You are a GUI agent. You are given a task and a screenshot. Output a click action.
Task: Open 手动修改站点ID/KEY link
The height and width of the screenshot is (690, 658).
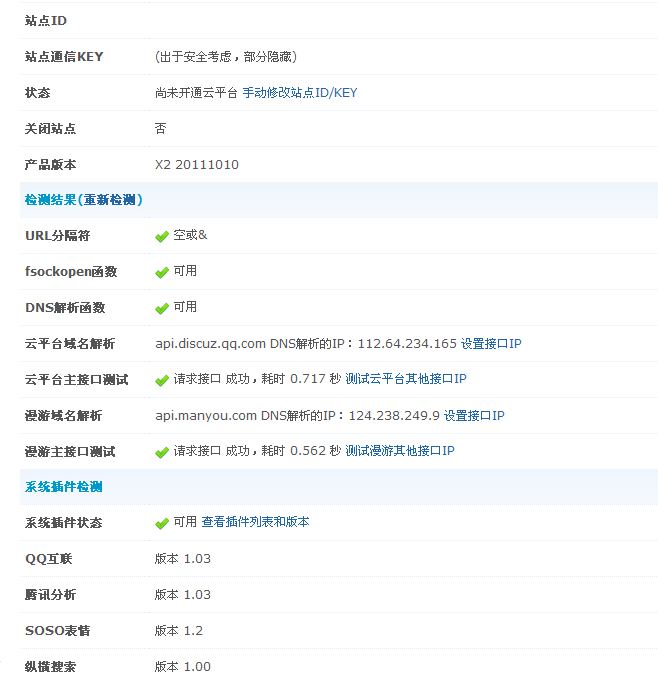pos(300,93)
